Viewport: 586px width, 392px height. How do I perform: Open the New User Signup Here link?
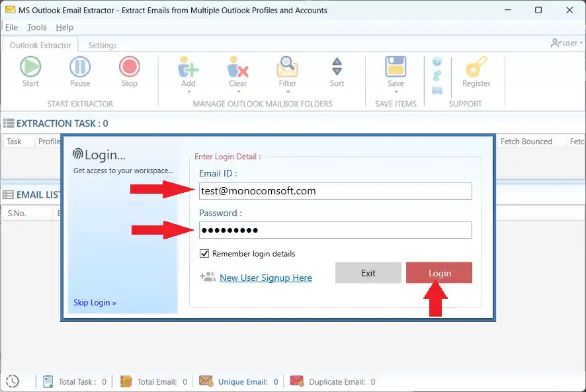[266, 278]
